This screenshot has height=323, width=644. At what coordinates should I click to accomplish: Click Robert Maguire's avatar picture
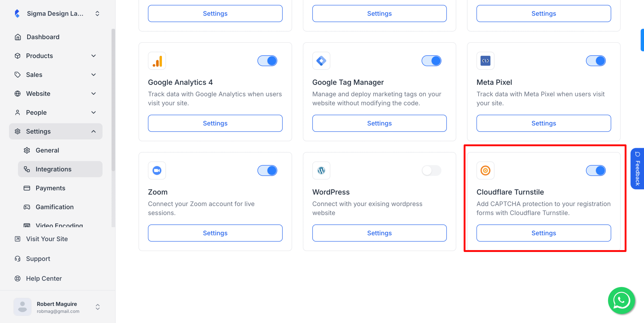point(22,307)
